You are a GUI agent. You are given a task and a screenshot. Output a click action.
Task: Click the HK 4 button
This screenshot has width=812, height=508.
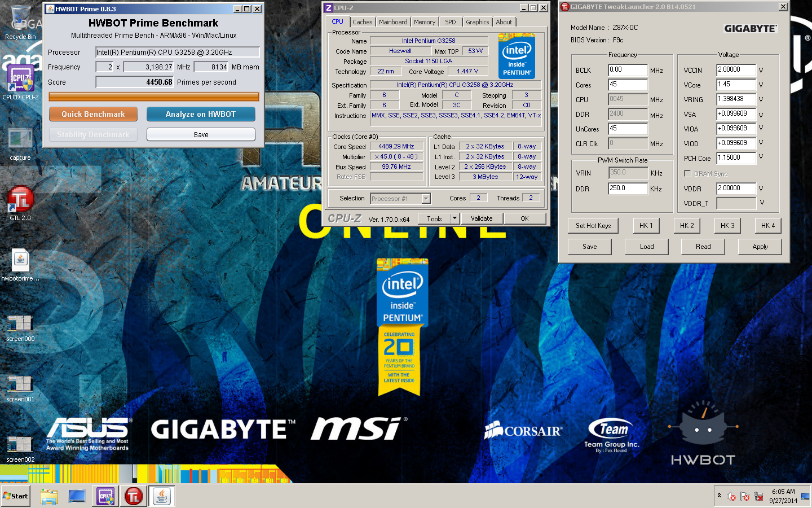768,226
